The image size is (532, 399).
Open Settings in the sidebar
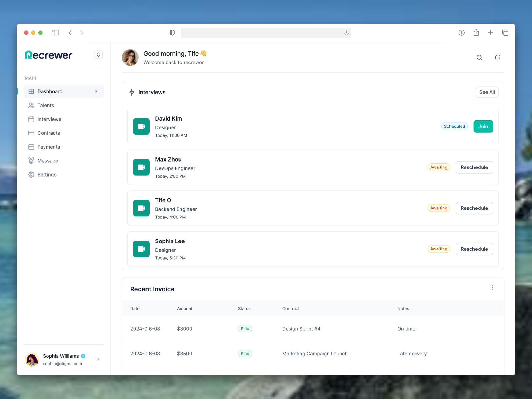pyautogui.click(x=47, y=175)
